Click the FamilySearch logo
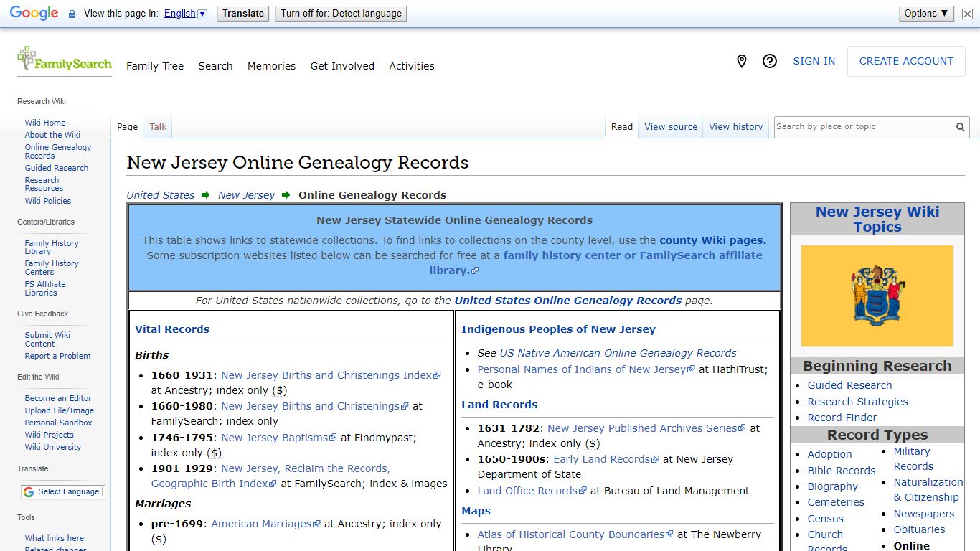 coord(65,60)
